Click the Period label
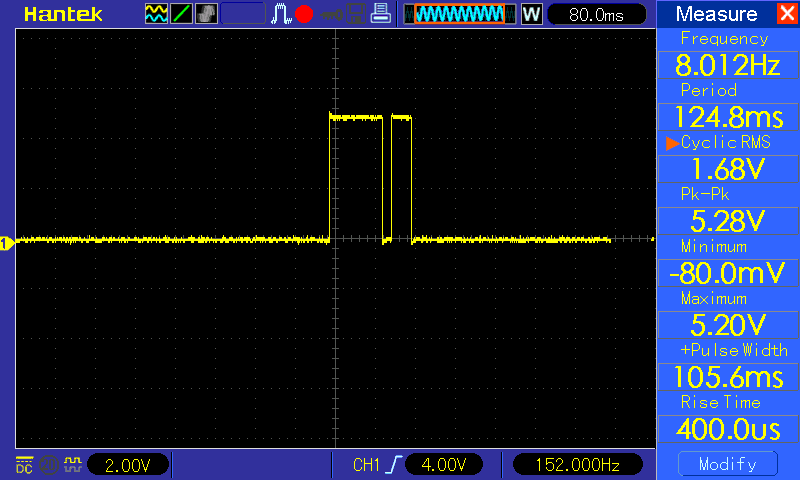800x480 pixels. pos(709,90)
